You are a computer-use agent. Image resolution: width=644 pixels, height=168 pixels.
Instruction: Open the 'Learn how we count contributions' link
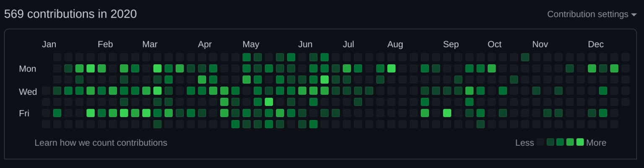tap(101, 143)
